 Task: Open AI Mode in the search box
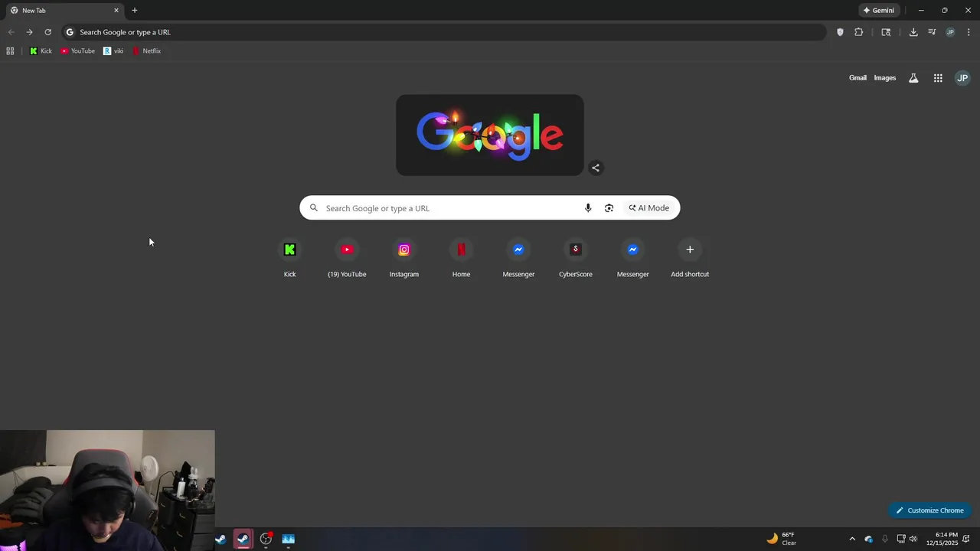(649, 208)
